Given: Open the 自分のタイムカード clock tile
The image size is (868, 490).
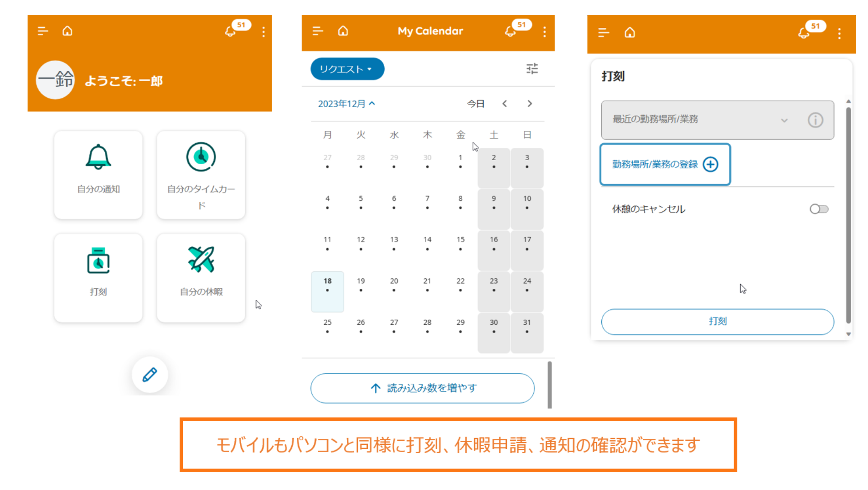Looking at the screenshot, I should [201, 174].
